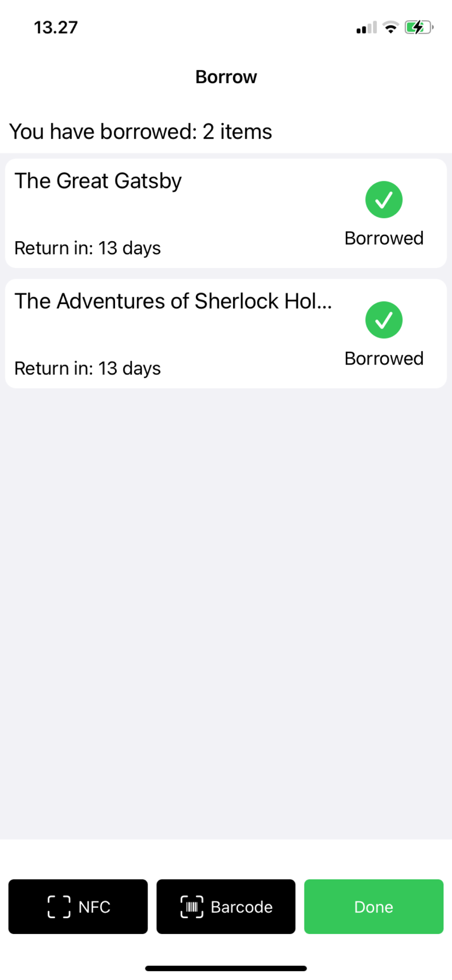Tap The Adventures of Sherlock Hol... title
This screenshot has height=980, width=452.
(173, 301)
